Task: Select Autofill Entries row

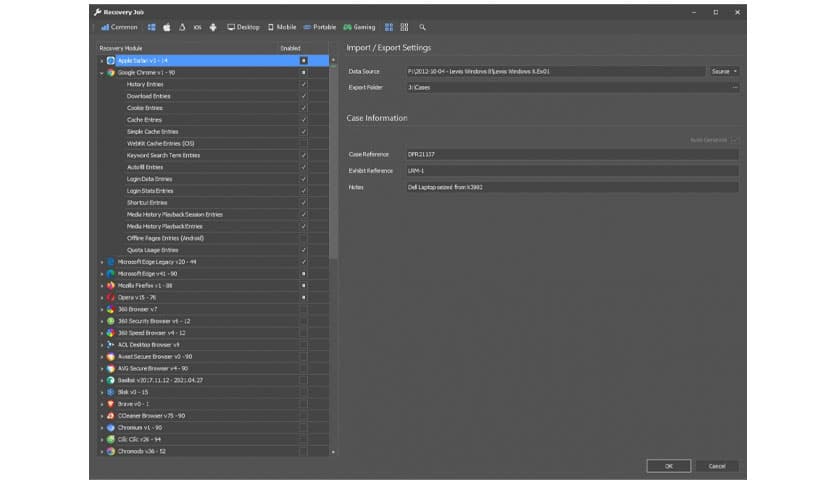Action: [x=213, y=167]
